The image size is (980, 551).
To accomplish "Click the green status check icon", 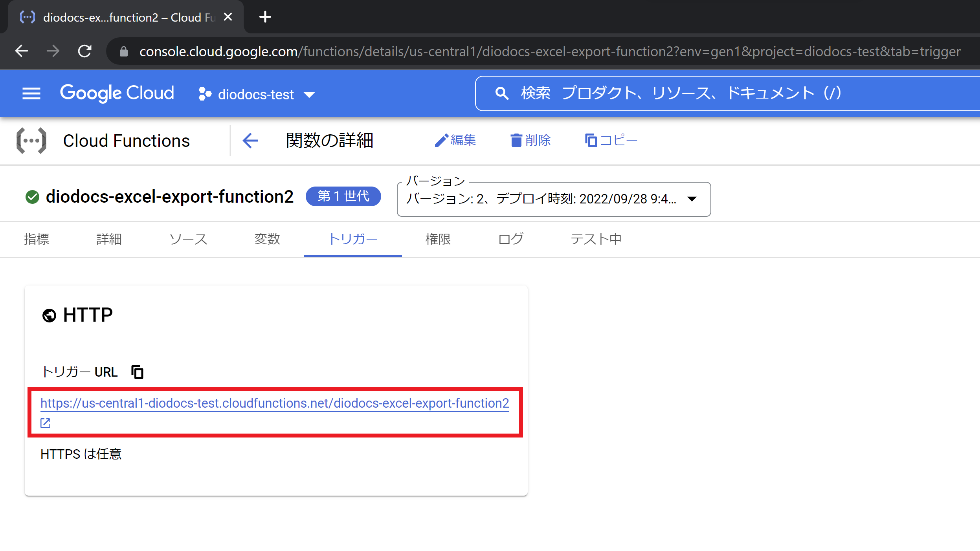I will [x=32, y=197].
